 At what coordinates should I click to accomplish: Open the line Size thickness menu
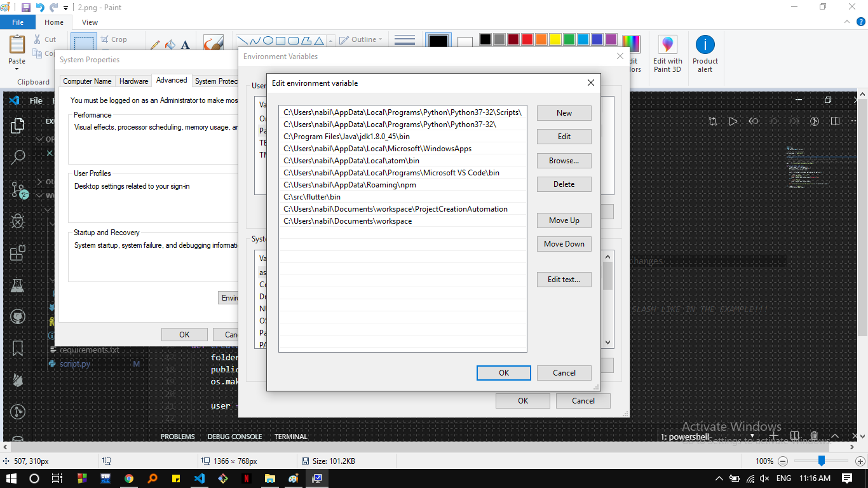(405, 41)
